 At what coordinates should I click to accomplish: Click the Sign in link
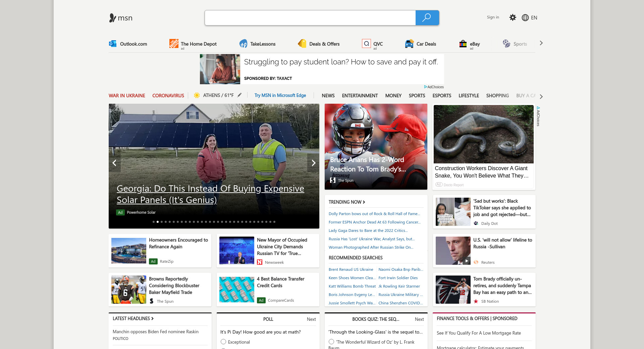pos(493,17)
